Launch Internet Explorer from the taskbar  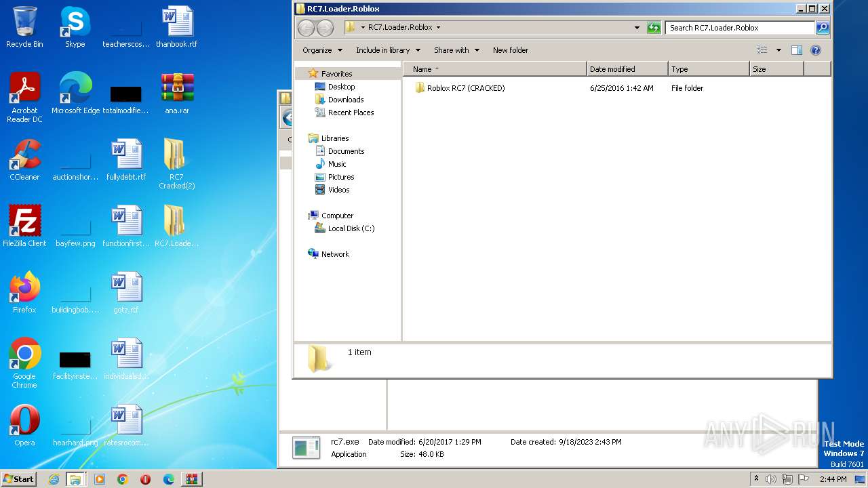tap(54, 479)
